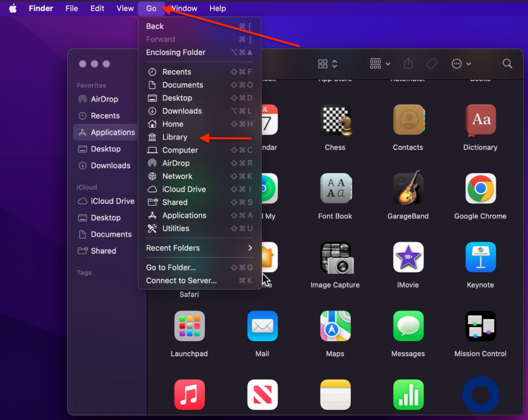Choose Back in the Go menu

[200, 26]
